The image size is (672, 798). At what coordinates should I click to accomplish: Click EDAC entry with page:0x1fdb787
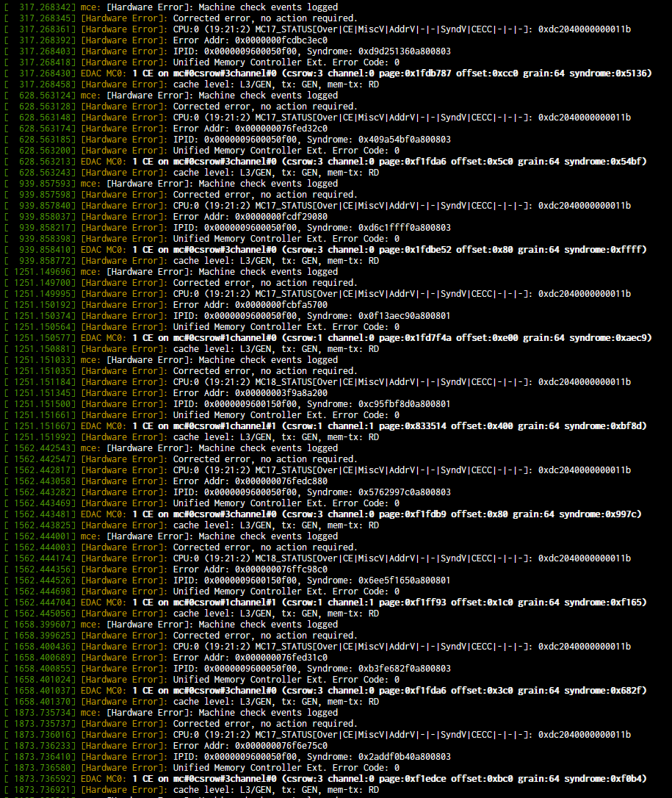[x=389, y=73]
